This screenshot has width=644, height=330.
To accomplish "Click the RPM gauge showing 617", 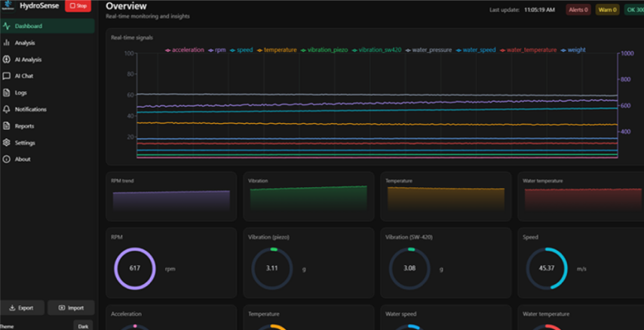I will point(134,268).
